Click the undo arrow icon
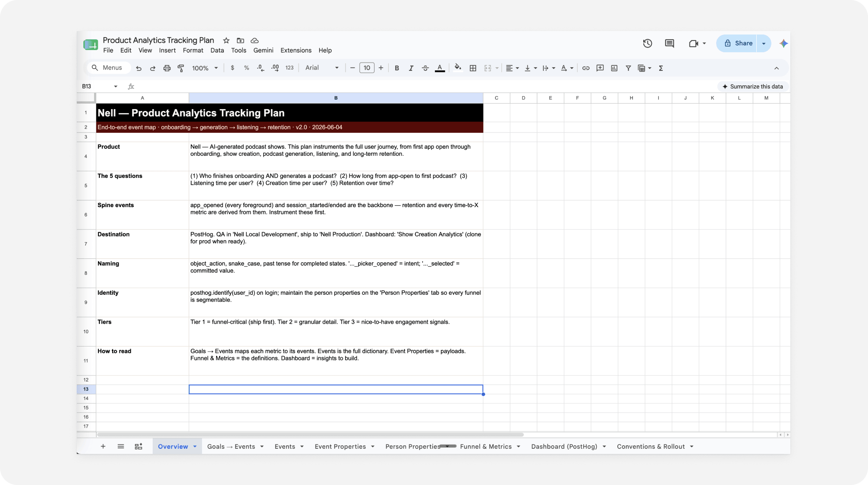Viewport: 868px width, 485px height. 138,68
